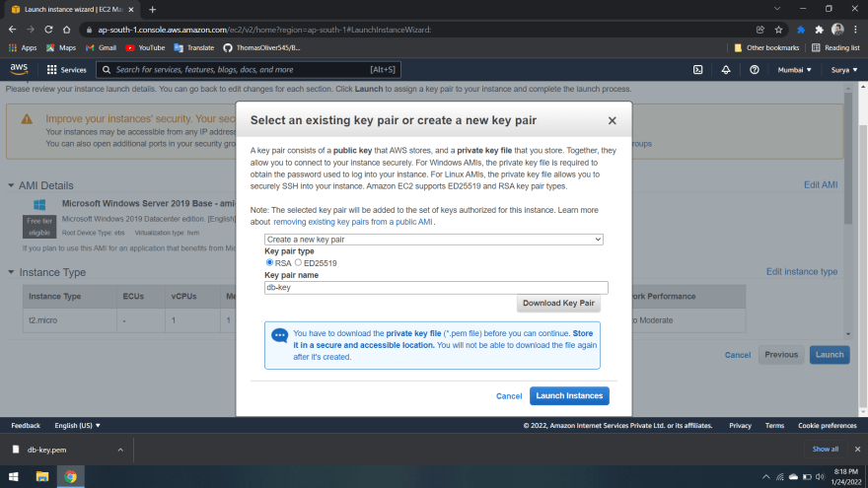Select the ED25519 key pair type

pyautogui.click(x=298, y=262)
